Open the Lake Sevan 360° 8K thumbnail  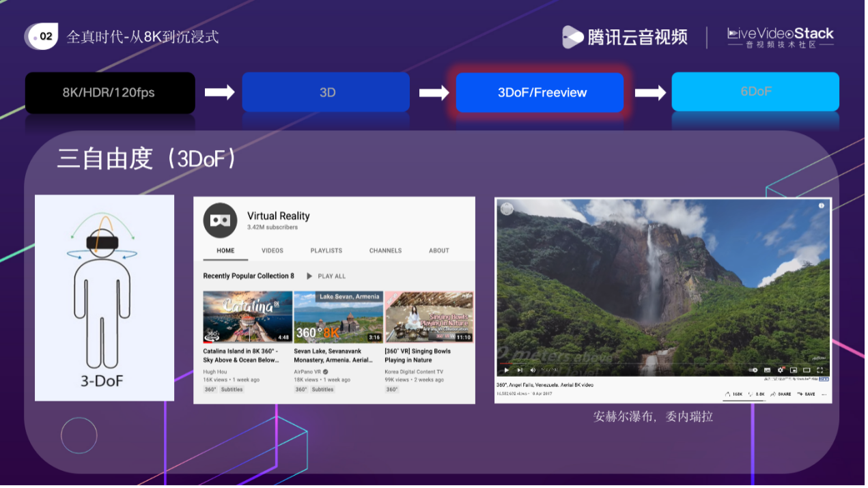coord(338,317)
